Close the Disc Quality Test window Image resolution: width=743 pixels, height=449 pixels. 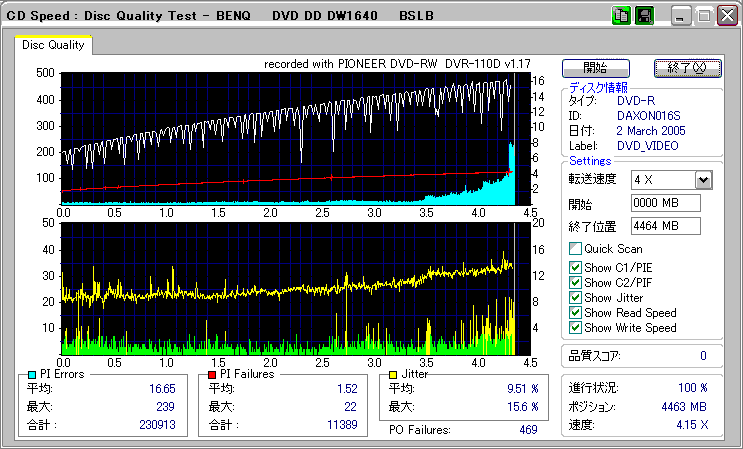[727, 16]
